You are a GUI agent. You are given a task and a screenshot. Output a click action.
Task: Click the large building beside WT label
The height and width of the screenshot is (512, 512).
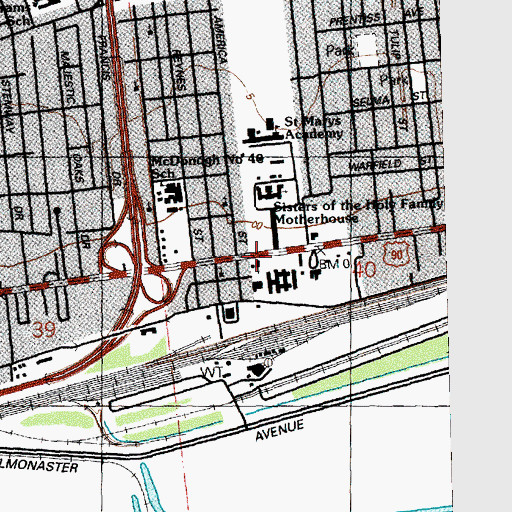coord(257,370)
